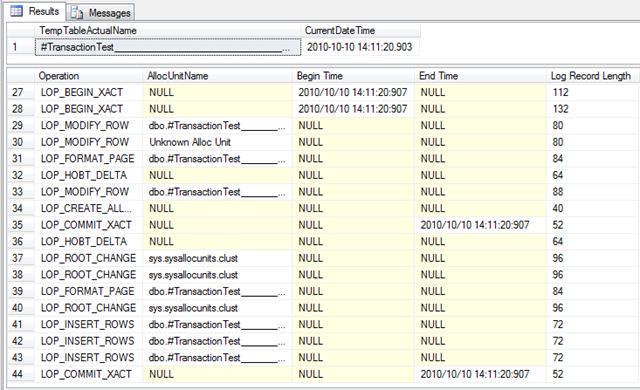Click log length 40 cell
The height and width of the screenshot is (390, 640).
coord(593,208)
